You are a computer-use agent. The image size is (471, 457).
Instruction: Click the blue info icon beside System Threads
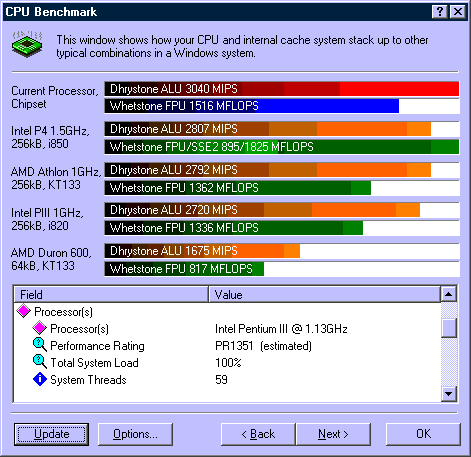(x=40, y=379)
